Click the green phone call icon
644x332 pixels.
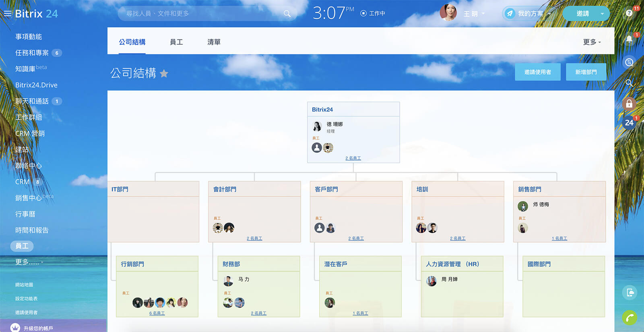pyautogui.click(x=630, y=318)
